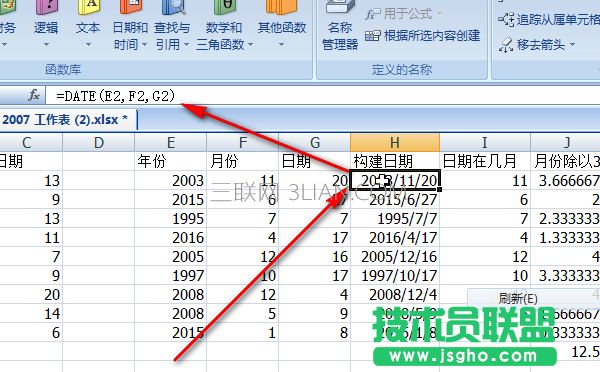Select year cell 1997
The height and width of the screenshot is (372, 600).
coord(171,276)
